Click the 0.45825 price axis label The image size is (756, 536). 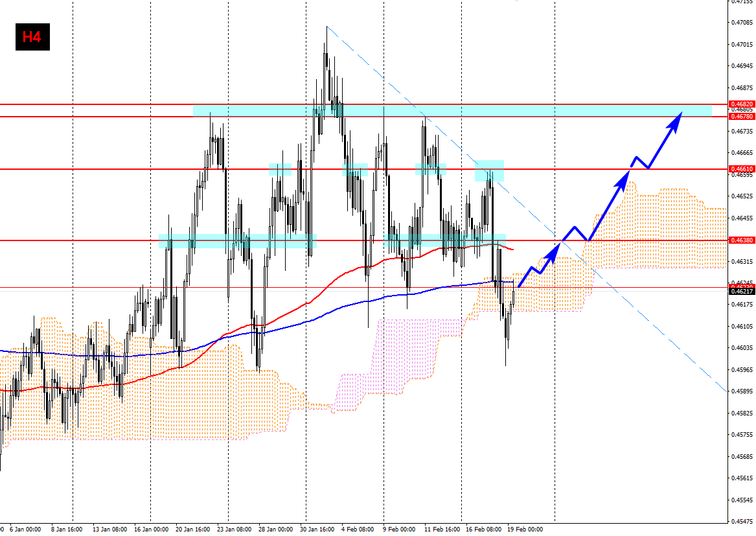point(742,413)
